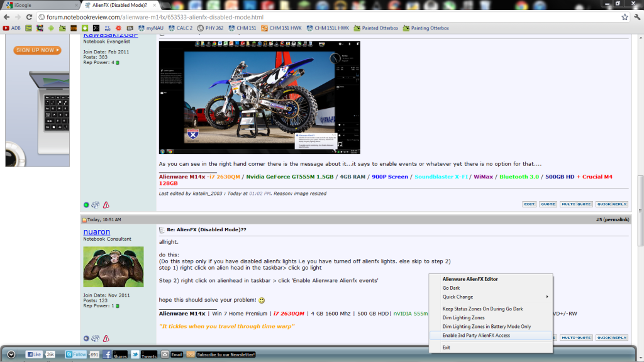644x362 pixels.
Task: Select Dim Lighting Zones in Battery Mode Only
Action: click(x=491, y=327)
